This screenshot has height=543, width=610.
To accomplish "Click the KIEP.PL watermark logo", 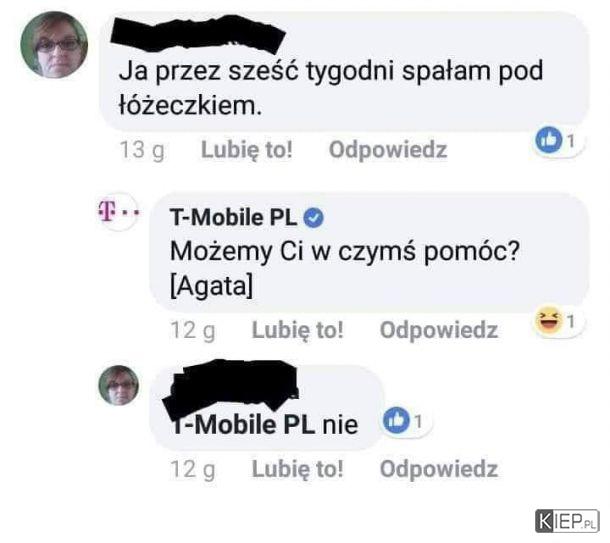I will coord(567,521).
